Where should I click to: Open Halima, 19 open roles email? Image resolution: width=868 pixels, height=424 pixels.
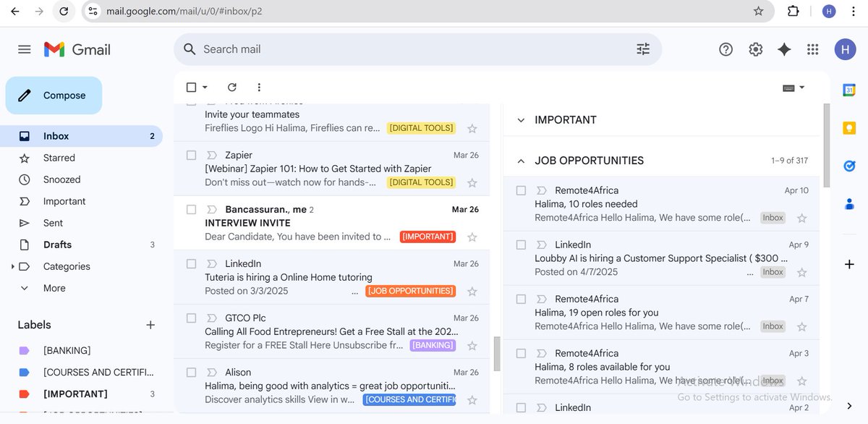[661, 313]
